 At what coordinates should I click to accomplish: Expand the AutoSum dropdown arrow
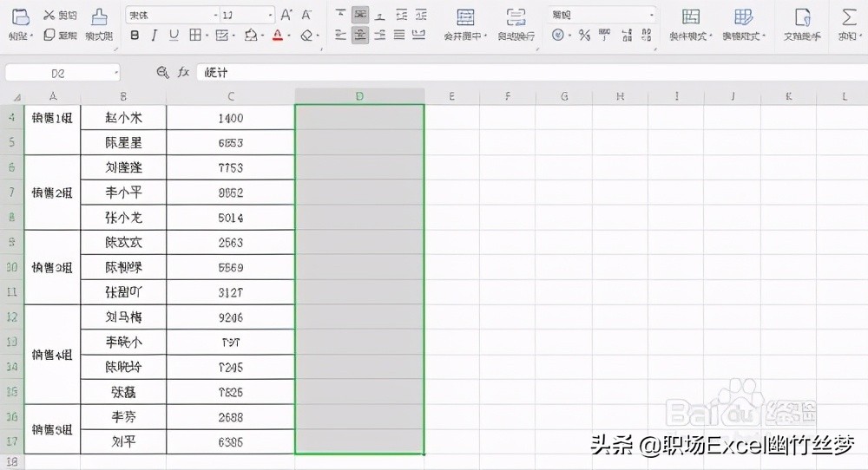[x=859, y=36]
